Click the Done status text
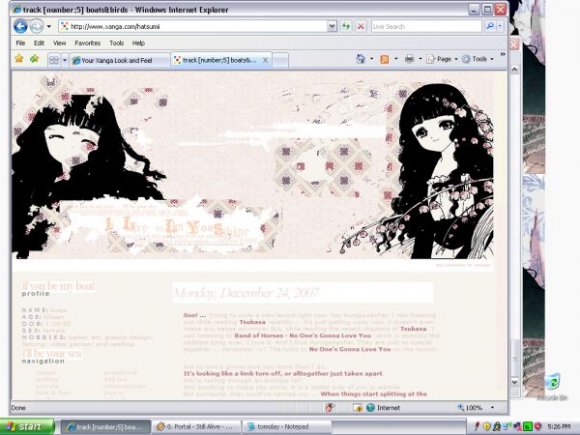The width and height of the screenshot is (580, 435). coord(18,408)
